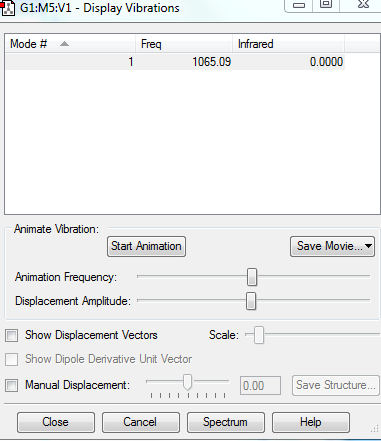Click the GaussView window title bar icon
381x441 pixels.
pos(8,8)
